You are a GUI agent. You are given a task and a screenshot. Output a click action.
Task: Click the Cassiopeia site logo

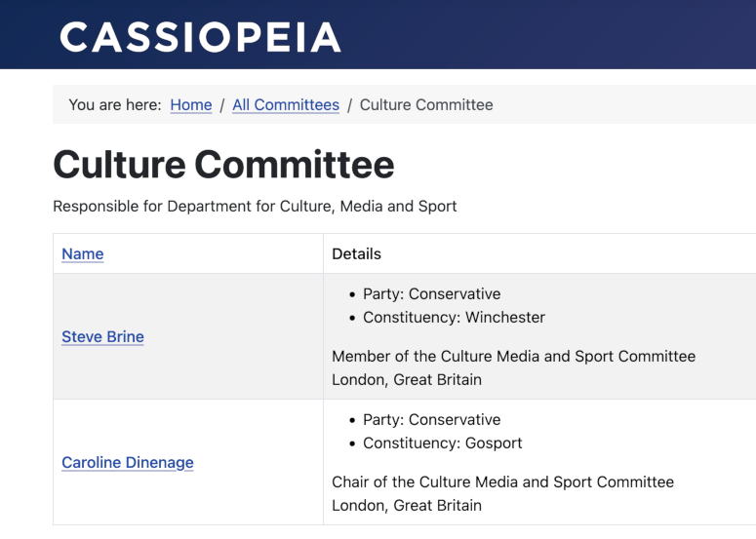click(x=200, y=37)
